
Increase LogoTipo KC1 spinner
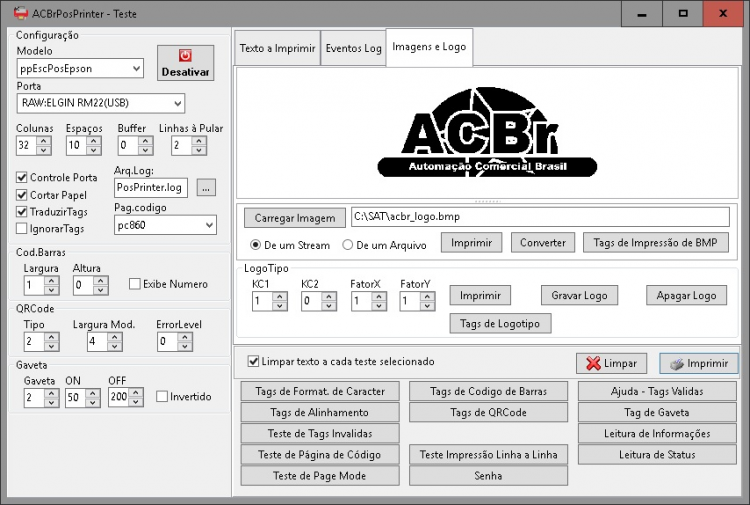click(280, 297)
